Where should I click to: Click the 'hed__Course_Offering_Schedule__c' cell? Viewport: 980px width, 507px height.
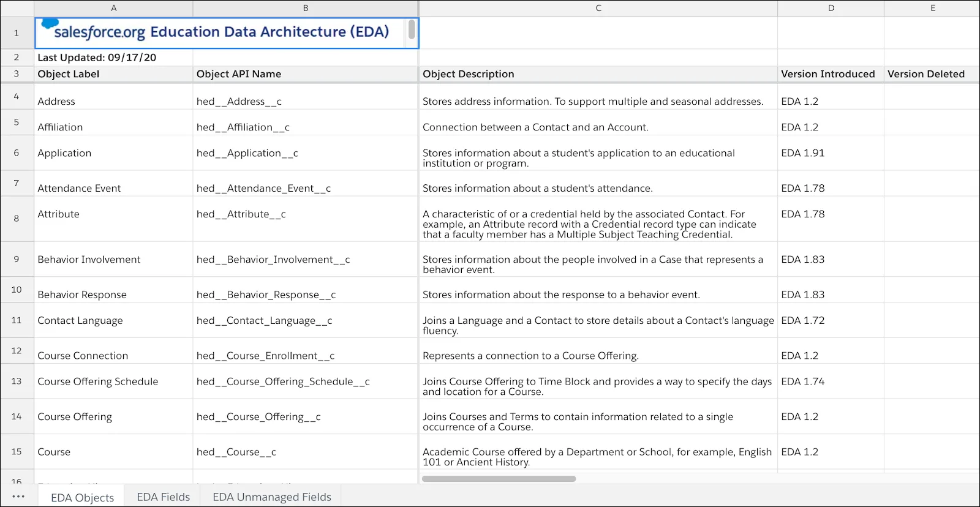tap(306, 381)
